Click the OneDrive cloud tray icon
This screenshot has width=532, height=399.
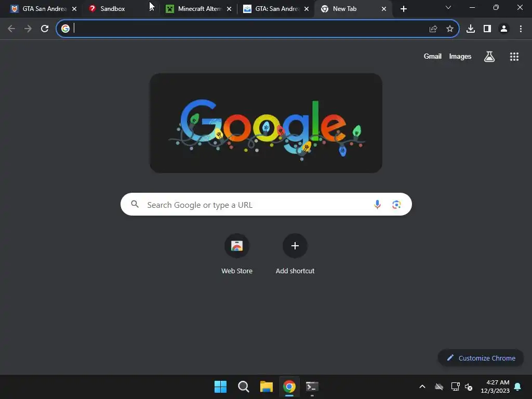pyautogui.click(x=439, y=387)
